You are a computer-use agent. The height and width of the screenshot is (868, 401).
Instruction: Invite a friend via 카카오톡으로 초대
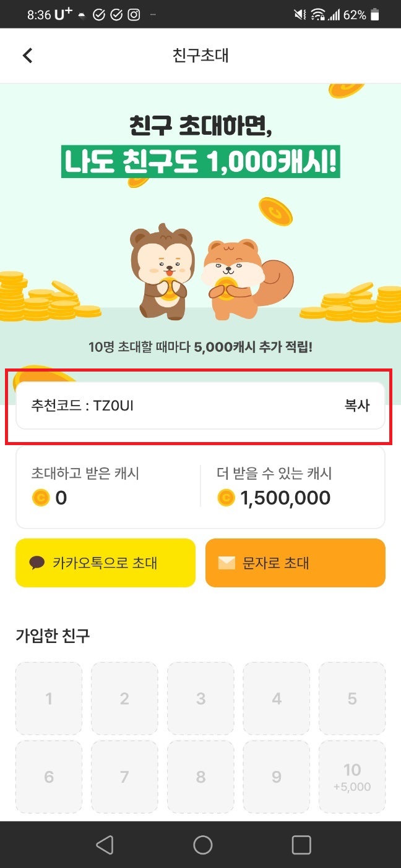pyautogui.click(x=105, y=563)
